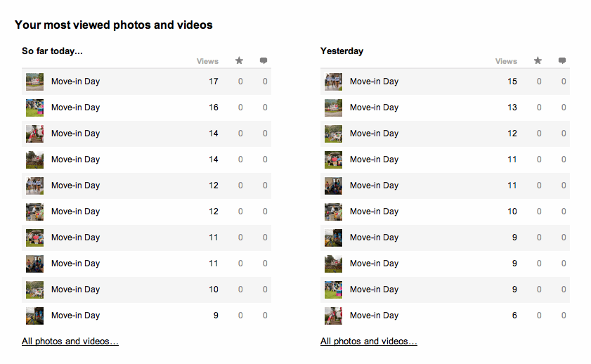Click the favorites star icon in Yesterday column

tap(538, 61)
